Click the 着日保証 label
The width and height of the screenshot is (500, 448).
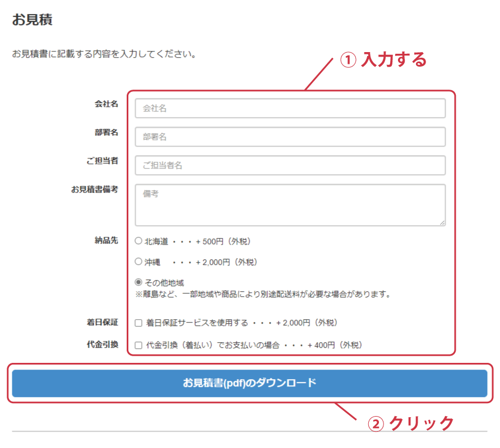[103, 322]
